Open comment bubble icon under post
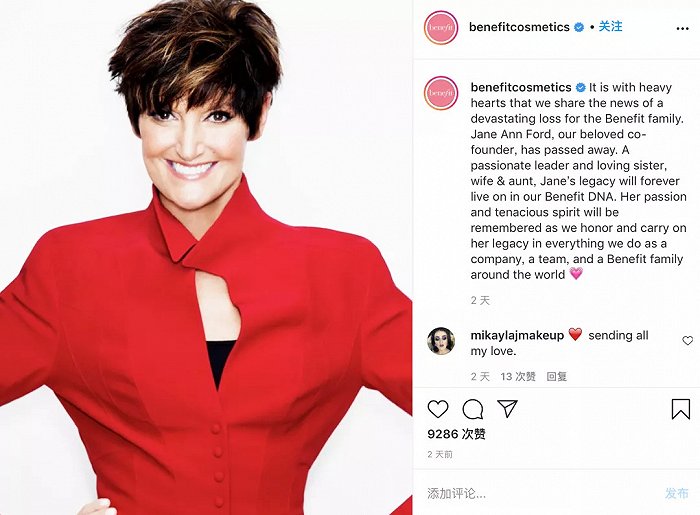This screenshot has height=515, width=700. point(473,409)
